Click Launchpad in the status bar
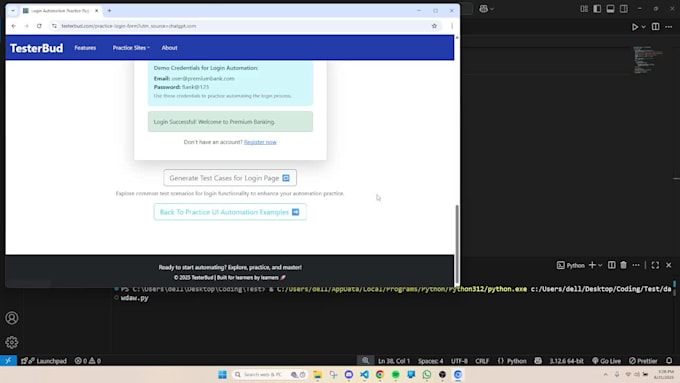Viewport: 680px width, 383px height. click(x=44, y=361)
